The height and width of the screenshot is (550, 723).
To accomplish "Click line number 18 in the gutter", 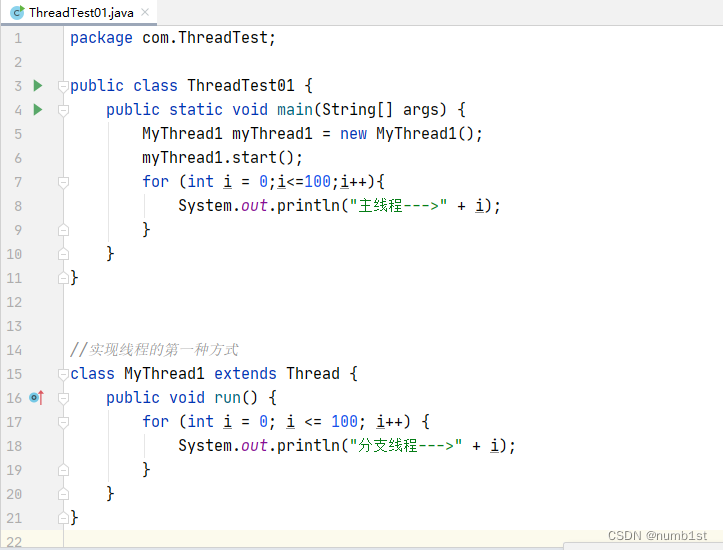I will point(14,446).
